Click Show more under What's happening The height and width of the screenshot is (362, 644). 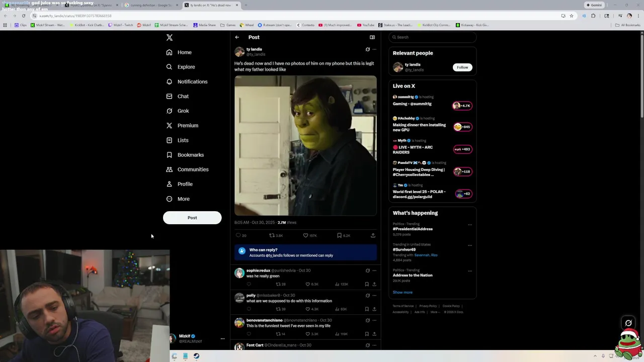click(x=403, y=293)
